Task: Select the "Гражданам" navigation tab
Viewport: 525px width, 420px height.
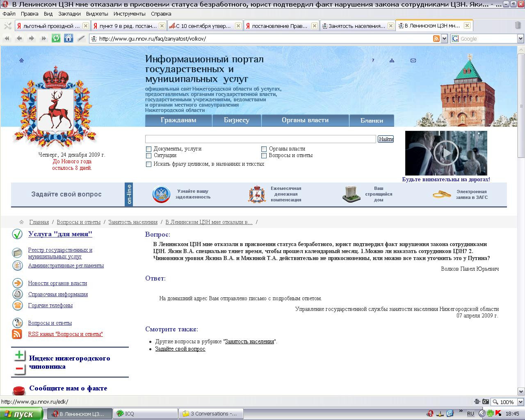Action: point(178,120)
